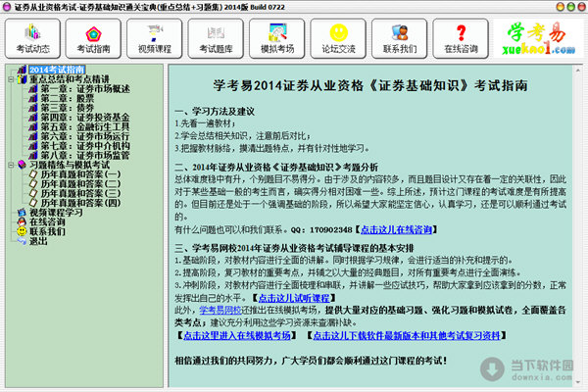
Task: Open 在线咨询 in the left tree
Action: pos(47,222)
